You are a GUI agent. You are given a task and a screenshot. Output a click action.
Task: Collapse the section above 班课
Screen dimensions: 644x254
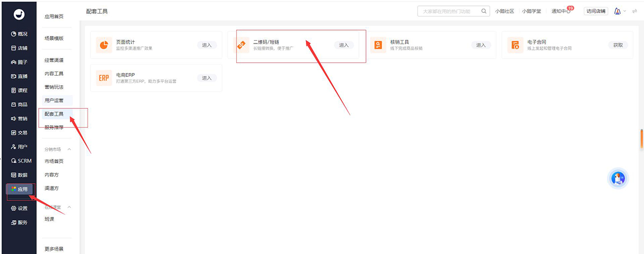click(x=69, y=207)
